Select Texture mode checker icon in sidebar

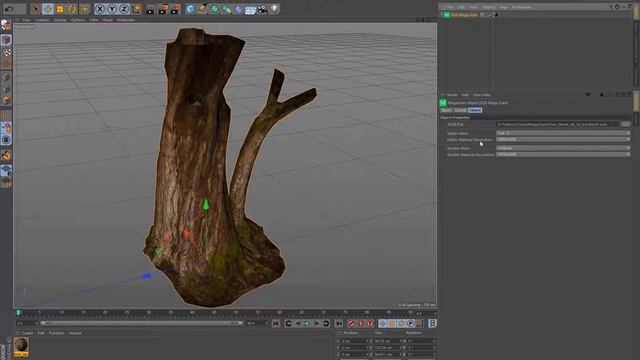[6, 53]
